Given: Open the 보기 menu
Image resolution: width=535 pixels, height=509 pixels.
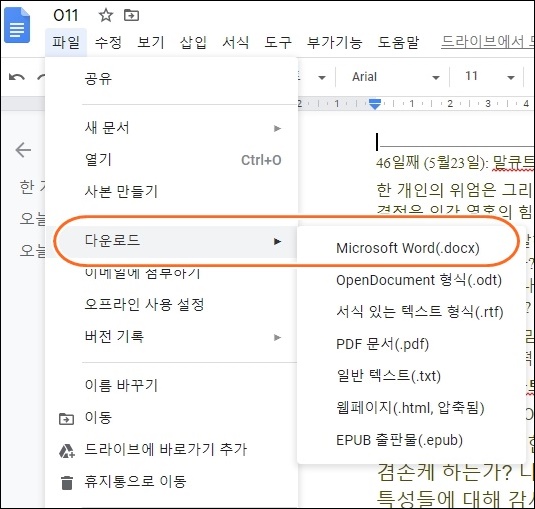Looking at the screenshot, I should click(x=151, y=42).
